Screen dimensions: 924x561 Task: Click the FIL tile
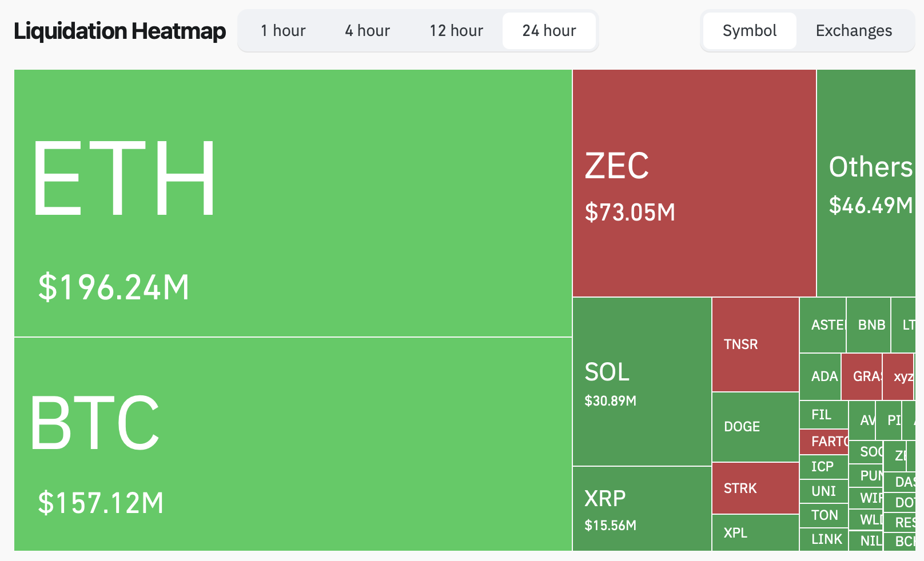point(823,415)
